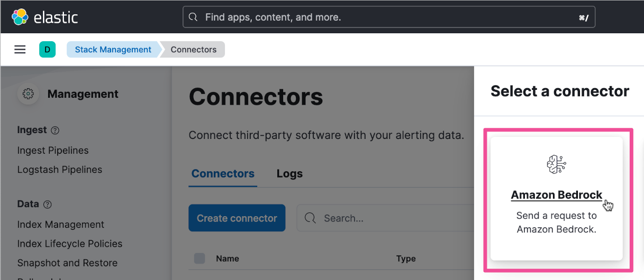Click the green D space avatar
644x280 pixels.
point(47,50)
